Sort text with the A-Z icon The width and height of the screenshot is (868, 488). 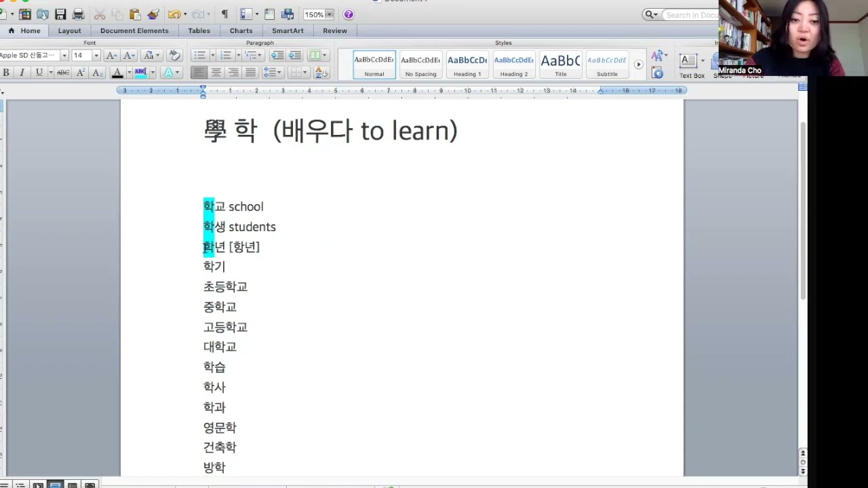pyautogui.click(x=321, y=73)
